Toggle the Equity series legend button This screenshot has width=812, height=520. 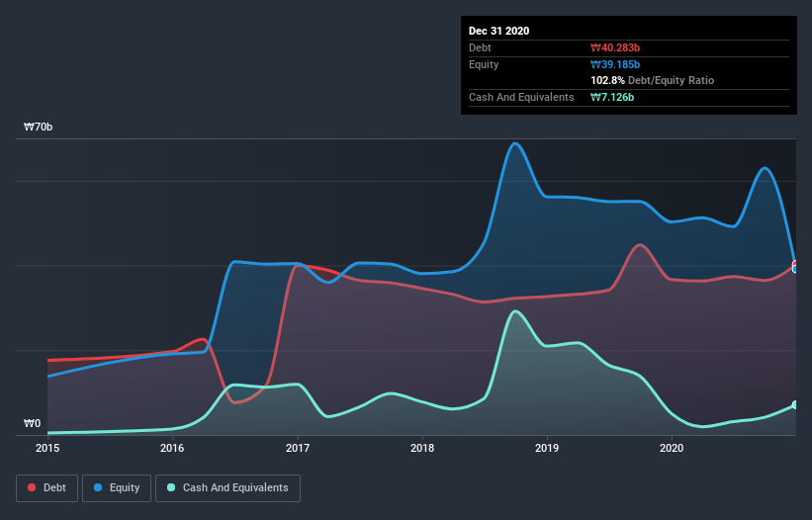117,488
